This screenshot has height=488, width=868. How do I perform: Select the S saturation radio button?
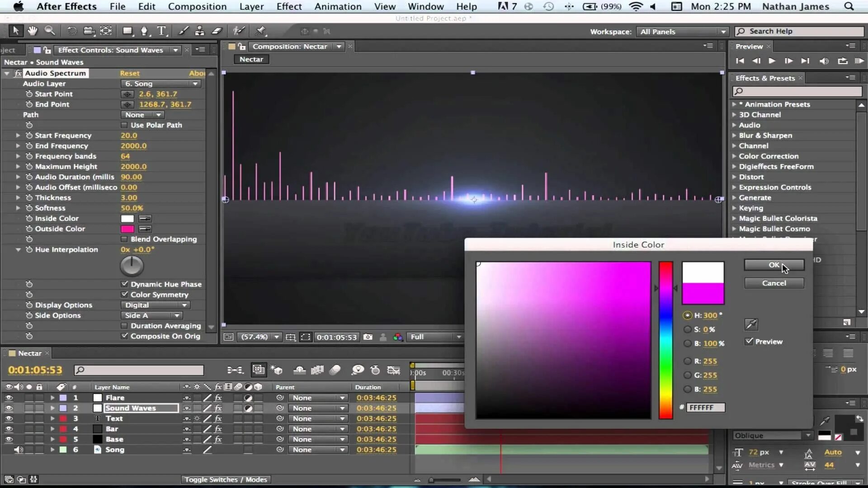click(688, 329)
